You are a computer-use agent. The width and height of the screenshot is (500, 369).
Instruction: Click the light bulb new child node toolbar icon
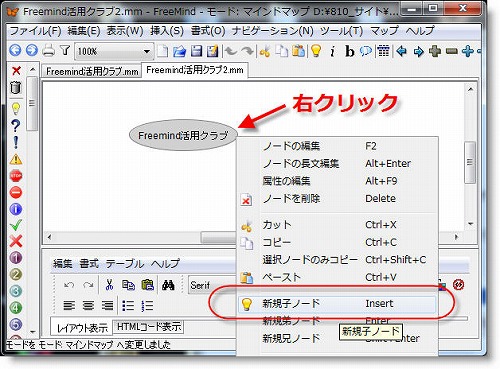point(316,51)
